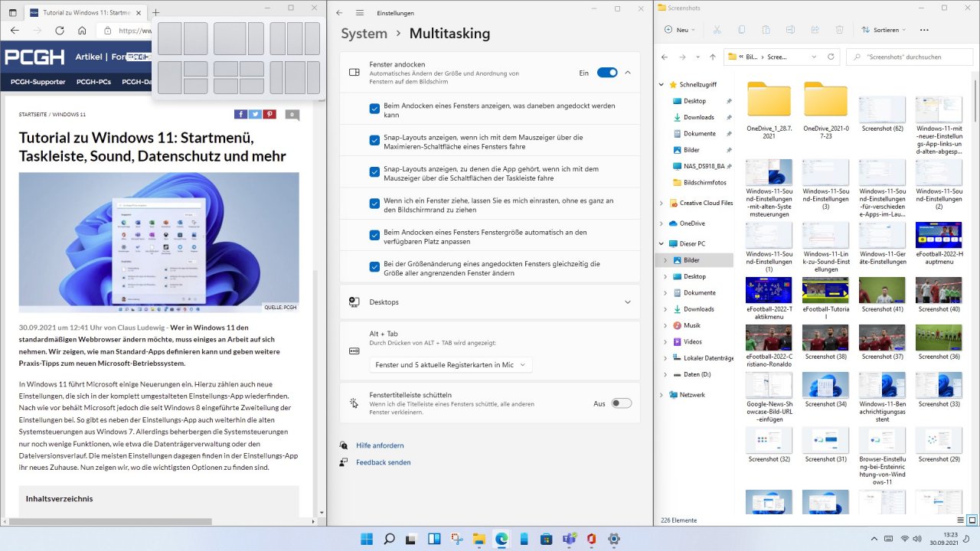The height and width of the screenshot is (551, 980).
Task: Open the Explorer more options menu
Action: click(x=923, y=30)
